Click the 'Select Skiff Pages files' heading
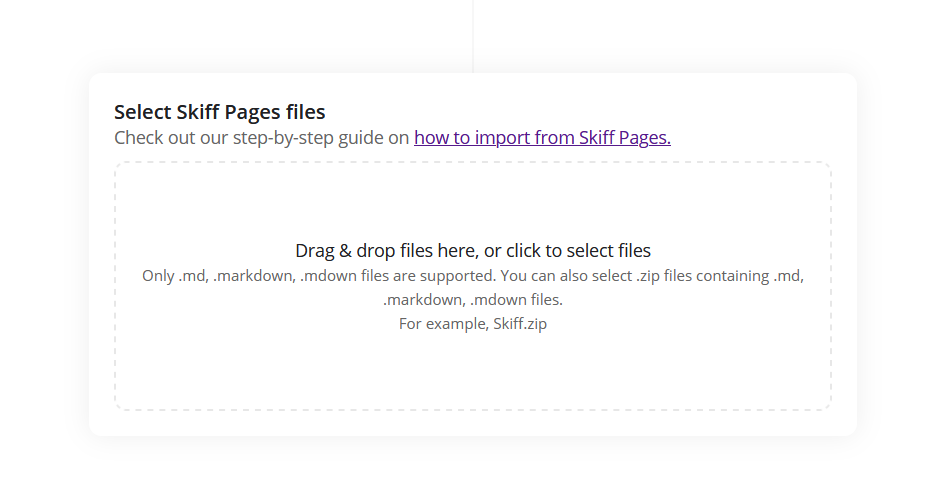The image size is (944, 488). point(219,112)
